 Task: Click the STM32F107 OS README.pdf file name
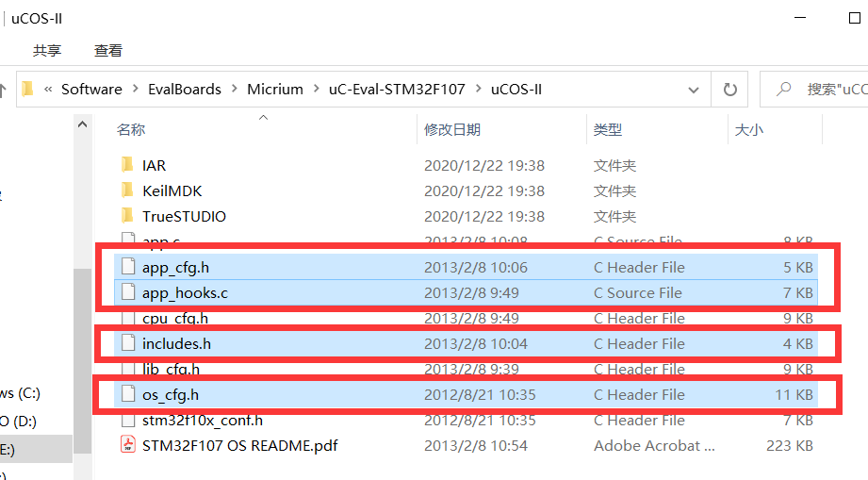[239, 446]
